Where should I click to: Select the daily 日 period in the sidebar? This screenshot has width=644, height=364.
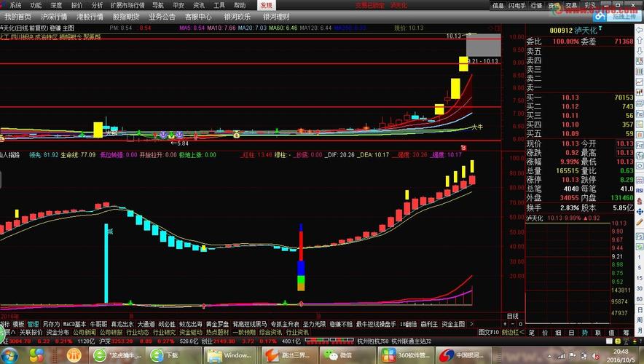click(640, 309)
